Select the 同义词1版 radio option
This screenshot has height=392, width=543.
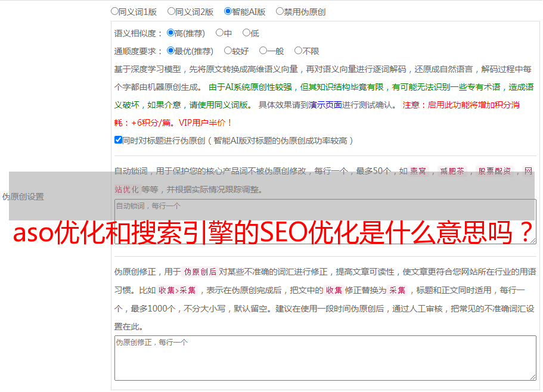(x=114, y=11)
